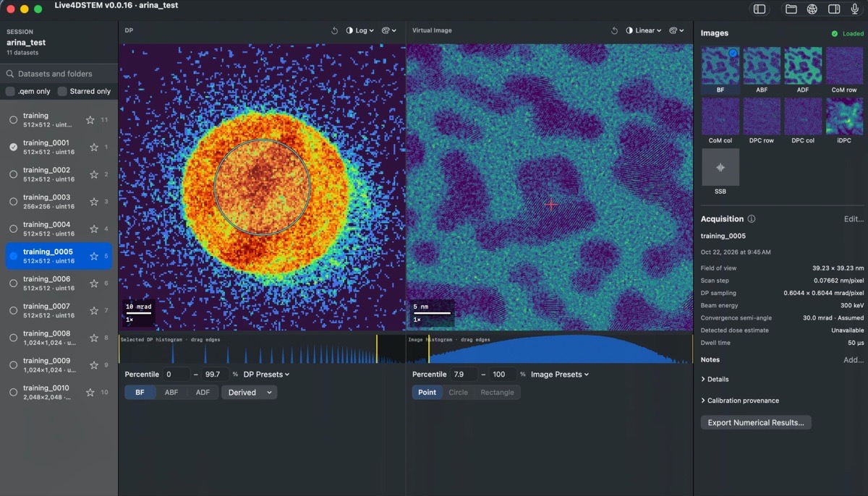
Task: Star the training_0001 dataset
Action: [x=94, y=147]
